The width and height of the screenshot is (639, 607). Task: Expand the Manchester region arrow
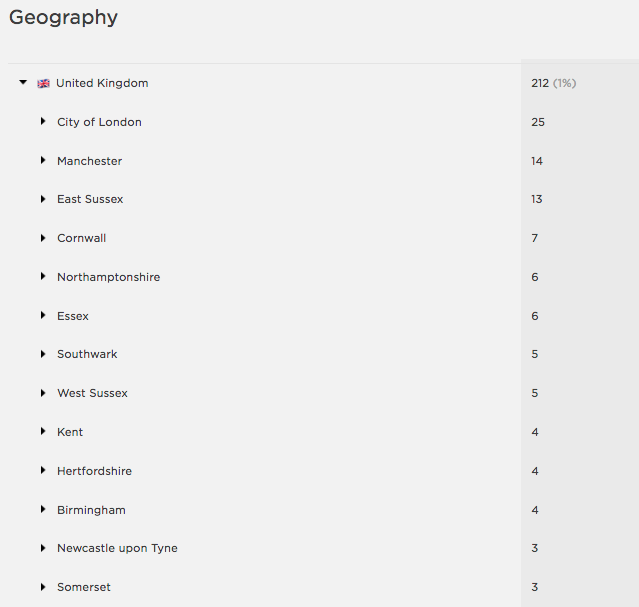pyautogui.click(x=43, y=160)
